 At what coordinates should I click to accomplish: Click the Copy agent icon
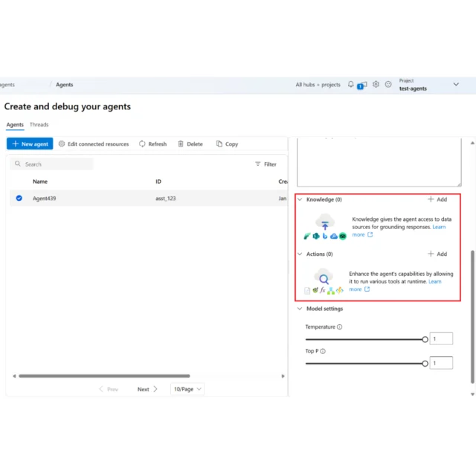(219, 144)
